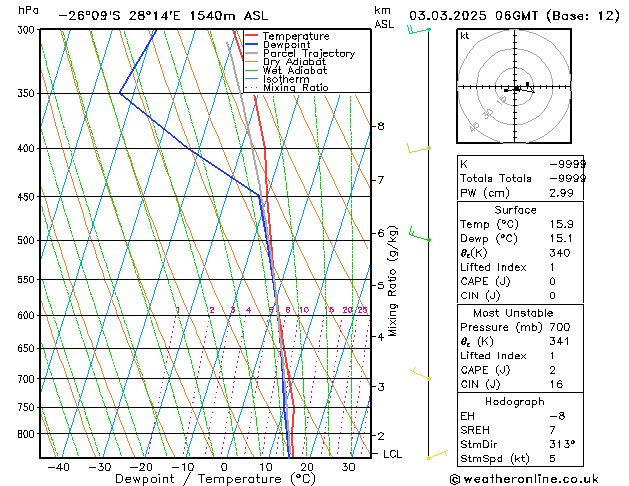Click the 500 hPa pressure axis label
629x486 pixels.
(28, 240)
